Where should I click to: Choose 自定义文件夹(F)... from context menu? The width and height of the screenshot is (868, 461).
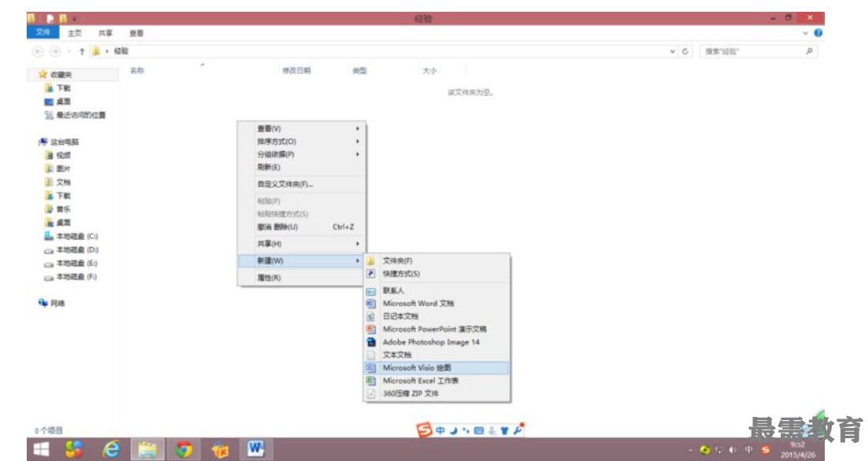302,184
